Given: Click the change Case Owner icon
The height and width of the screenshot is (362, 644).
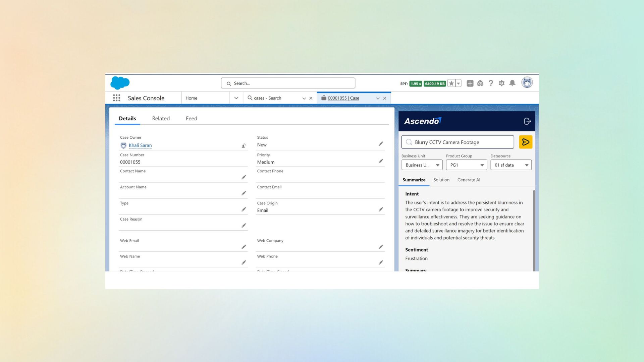Looking at the screenshot, I should (244, 145).
